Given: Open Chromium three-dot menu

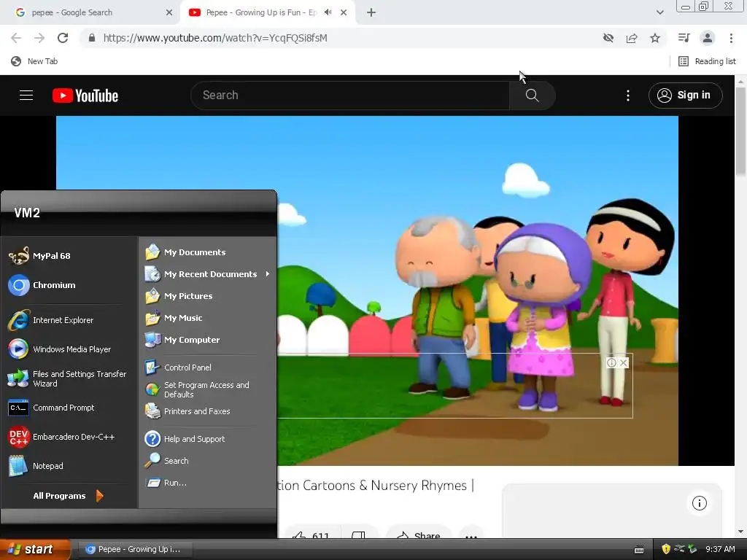Looking at the screenshot, I should 731,38.
